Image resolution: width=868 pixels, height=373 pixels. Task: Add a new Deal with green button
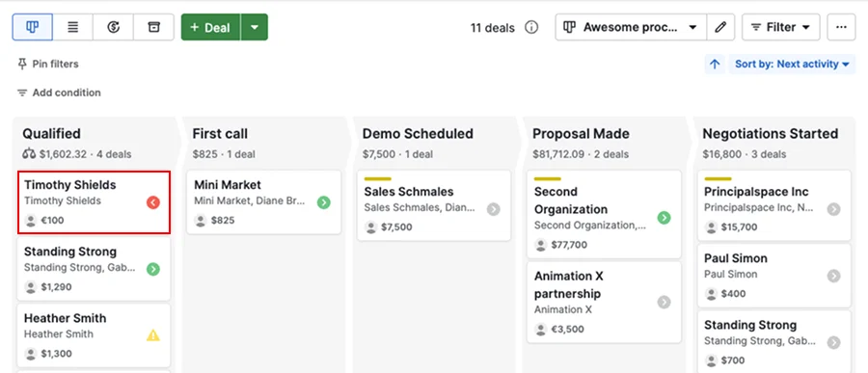coord(210,27)
